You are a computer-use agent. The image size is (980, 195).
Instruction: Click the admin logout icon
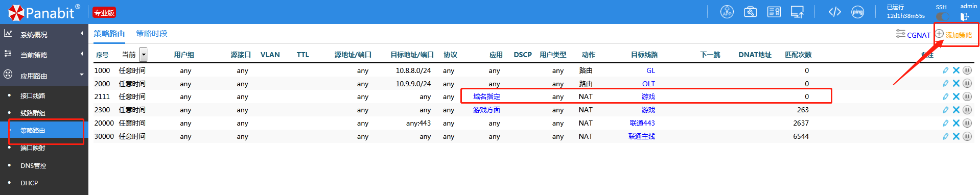pyautogui.click(x=965, y=16)
